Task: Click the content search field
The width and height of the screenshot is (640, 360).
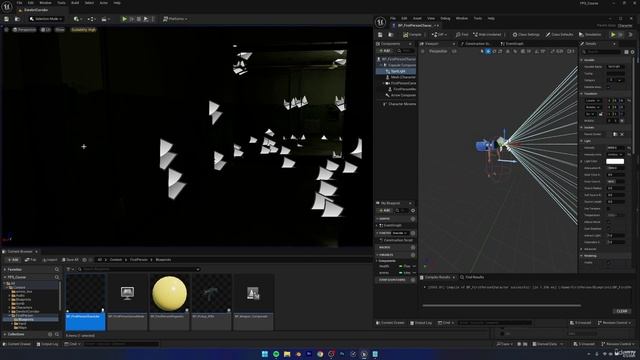Action: [x=139, y=269]
